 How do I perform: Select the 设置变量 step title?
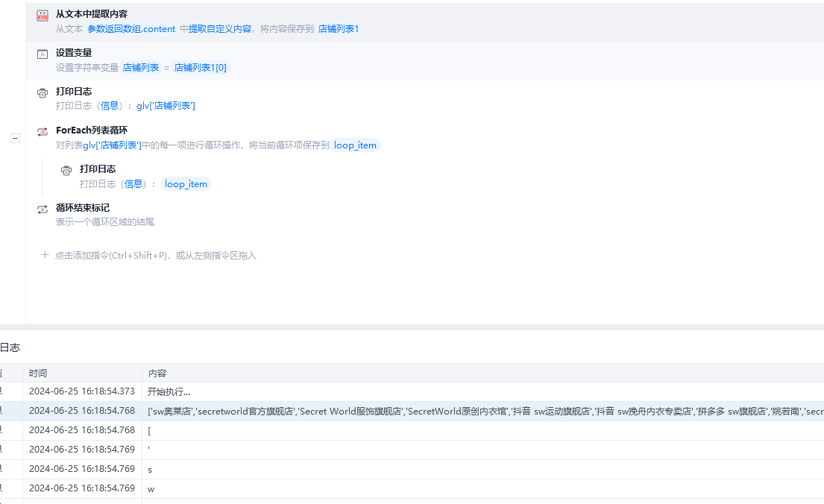click(x=74, y=53)
